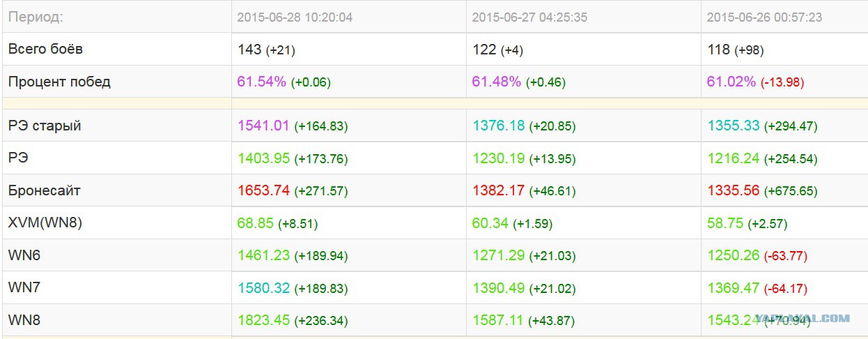Select the Бронесайт row label
Viewport: 868px width, 339px height.
(43, 190)
